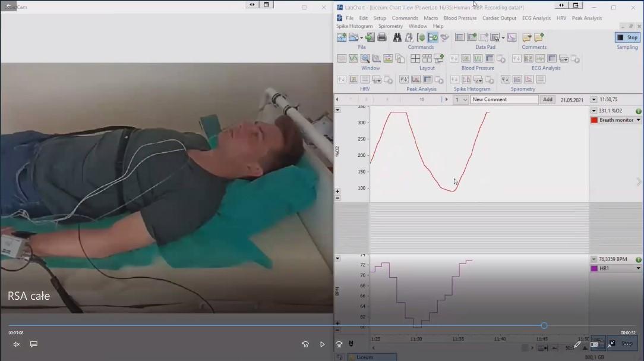Click the Open file folder icon
The image size is (644, 361).
point(353,37)
